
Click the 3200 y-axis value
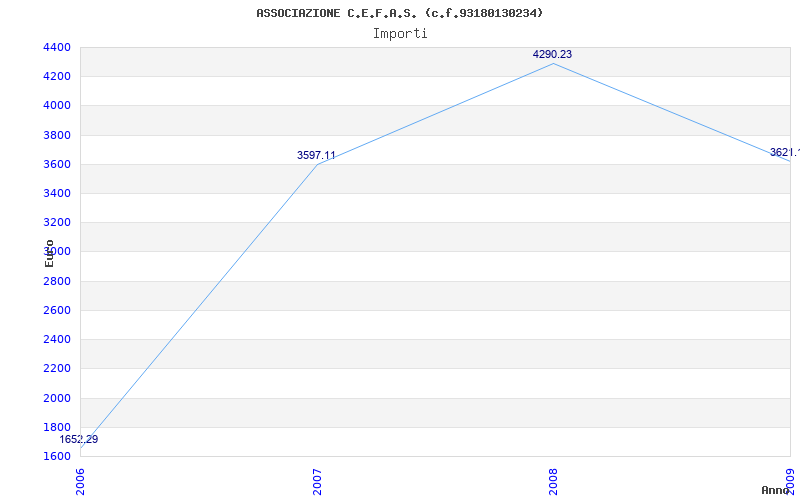[57, 222]
